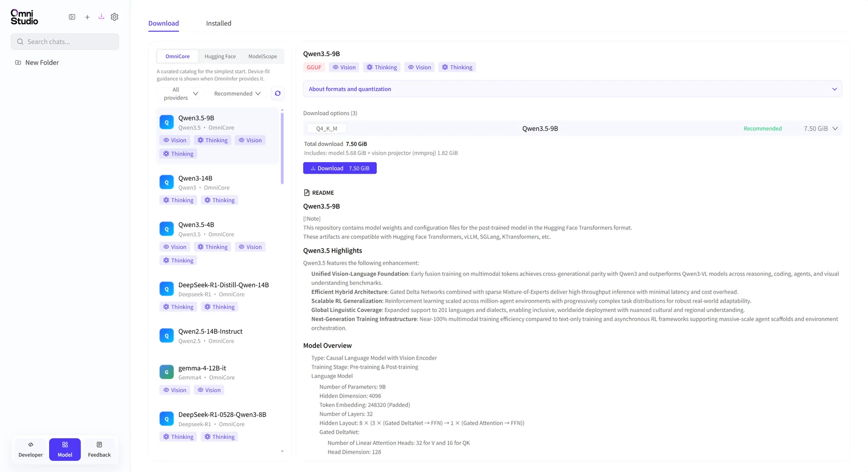
Task: Click the green gemma-4-12B-it avatar icon
Action: tap(167, 372)
